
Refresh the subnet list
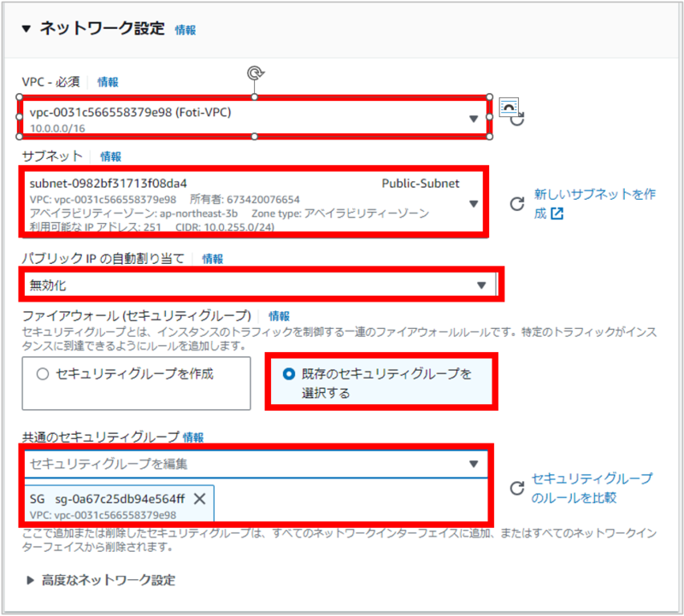pyautogui.click(x=517, y=203)
